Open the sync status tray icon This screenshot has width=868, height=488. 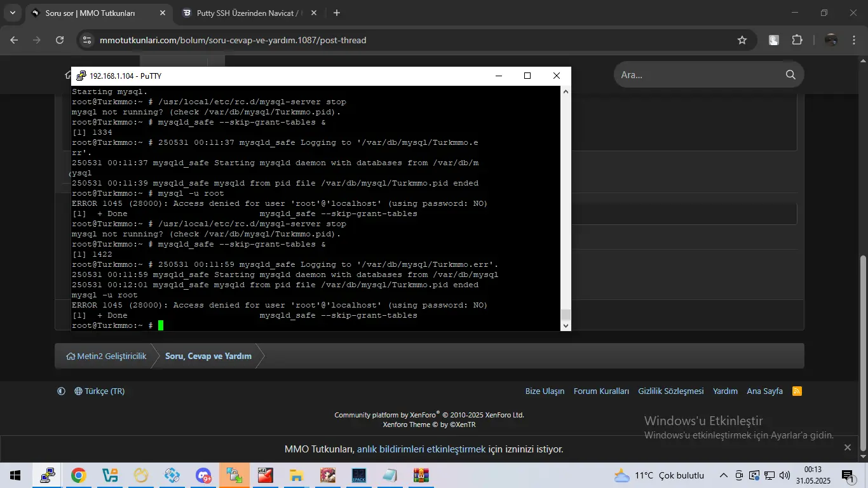(x=754, y=475)
